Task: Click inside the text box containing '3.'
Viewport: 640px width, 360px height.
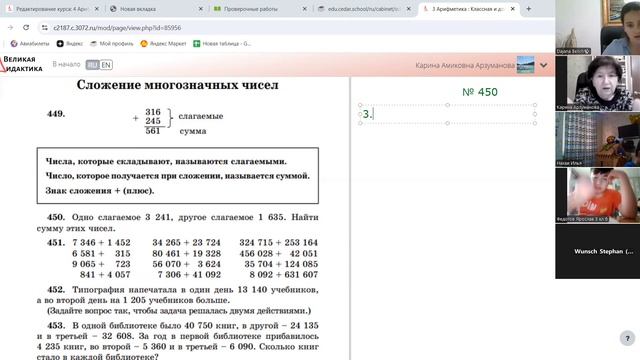Action: click(447, 114)
